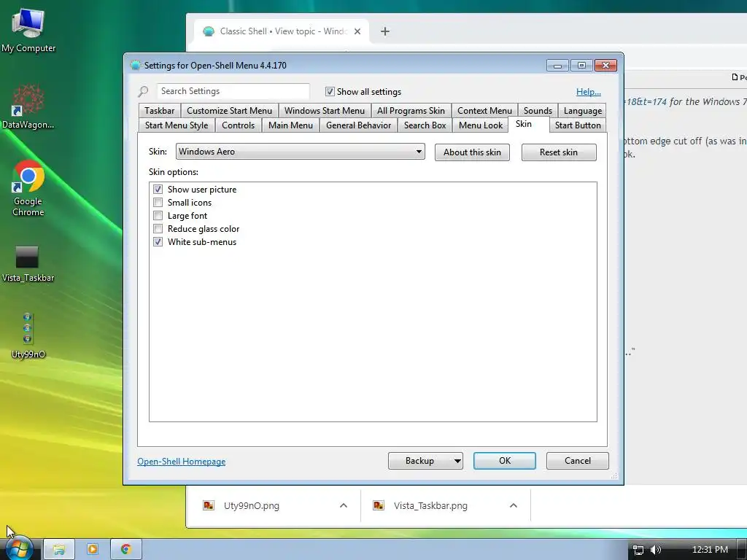Open the Search Box tab

click(x=425, y=125)
